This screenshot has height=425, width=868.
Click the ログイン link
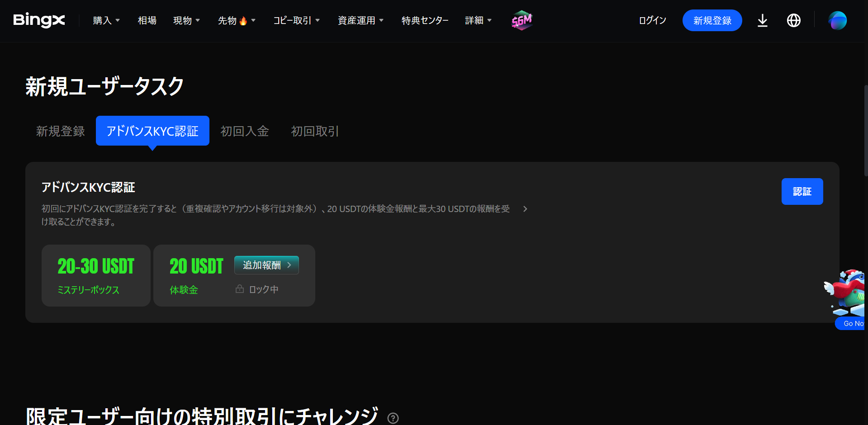click(x=652, y=20)
